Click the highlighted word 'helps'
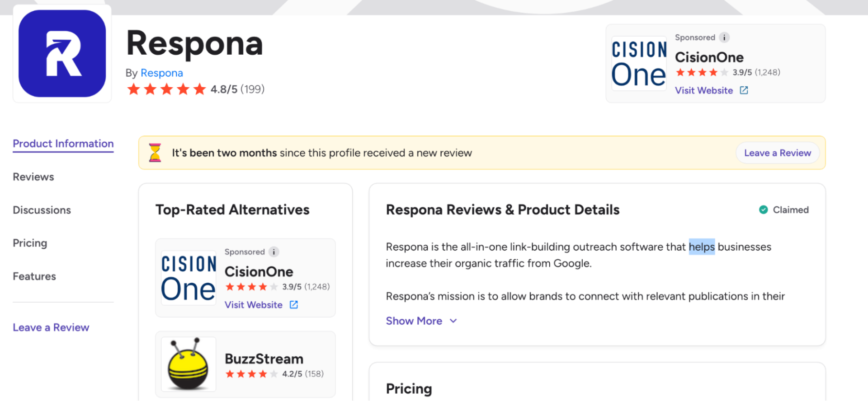Screen dimensions: 868x401 702,247
